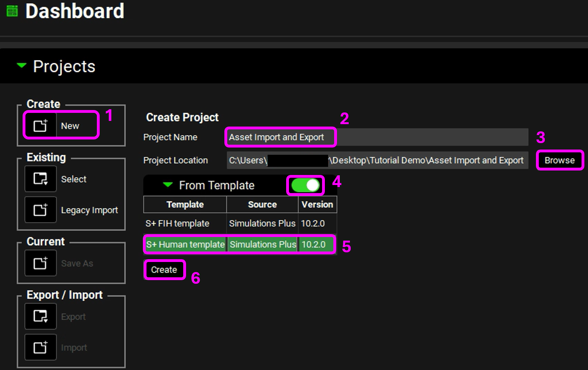Viewport: 588px width, 370px height.
Task: Toggle the From Template switch off
Action: [306, 185]
